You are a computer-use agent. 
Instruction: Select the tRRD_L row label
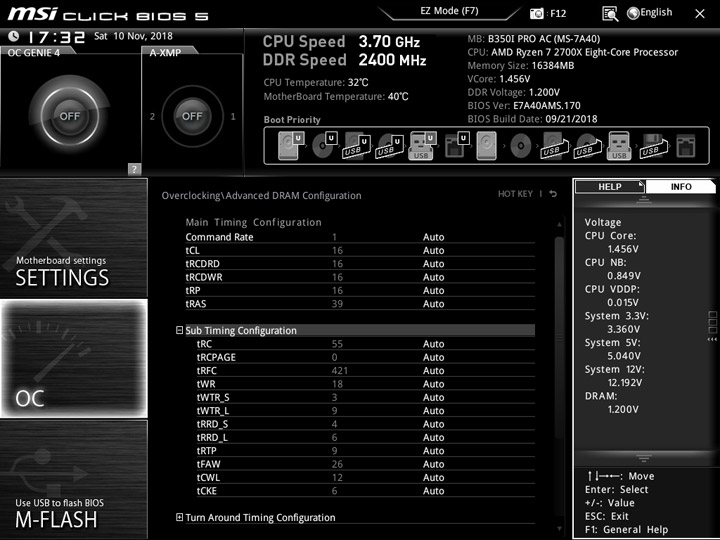pyautogui.click(x=212, y=437)
